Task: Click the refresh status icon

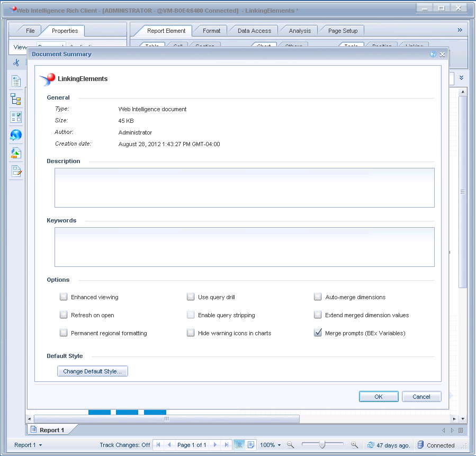Action: 371,445
